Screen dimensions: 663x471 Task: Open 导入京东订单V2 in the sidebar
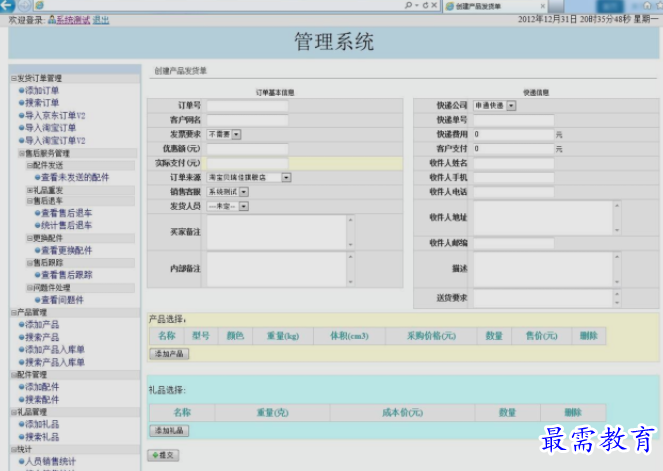coord(55,115)
